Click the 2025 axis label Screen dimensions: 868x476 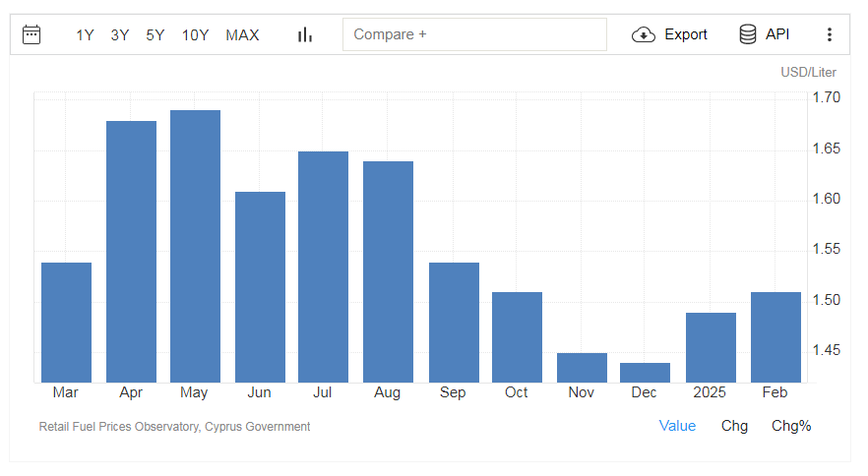point(710,392)
